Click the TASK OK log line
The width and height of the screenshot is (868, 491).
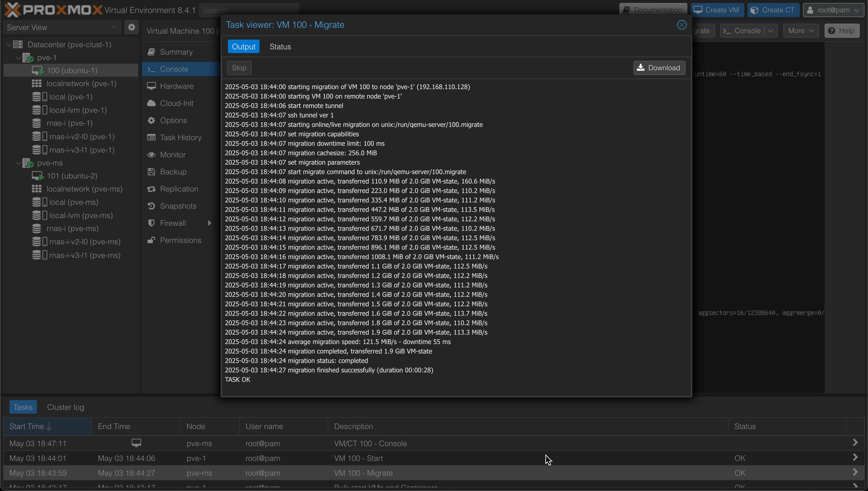(x=237, y=379)
